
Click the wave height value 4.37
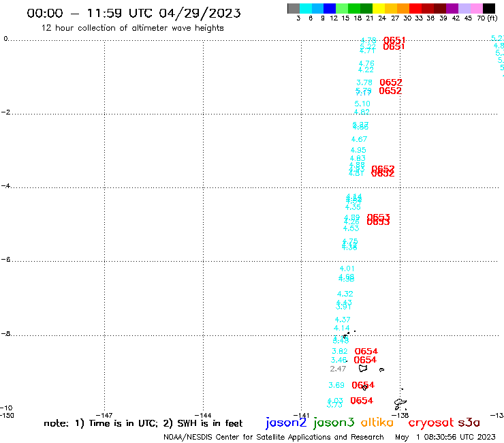click(x=343, y=320)
